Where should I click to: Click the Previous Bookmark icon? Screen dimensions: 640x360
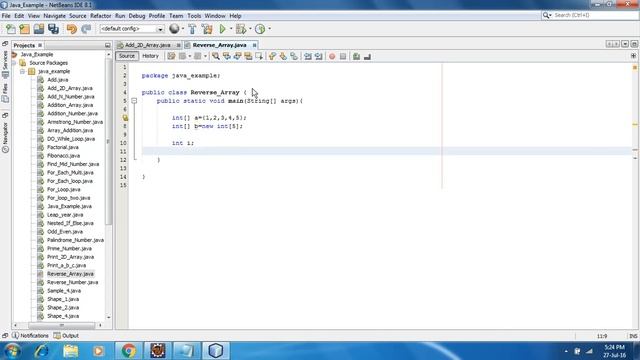coord(272,56)
